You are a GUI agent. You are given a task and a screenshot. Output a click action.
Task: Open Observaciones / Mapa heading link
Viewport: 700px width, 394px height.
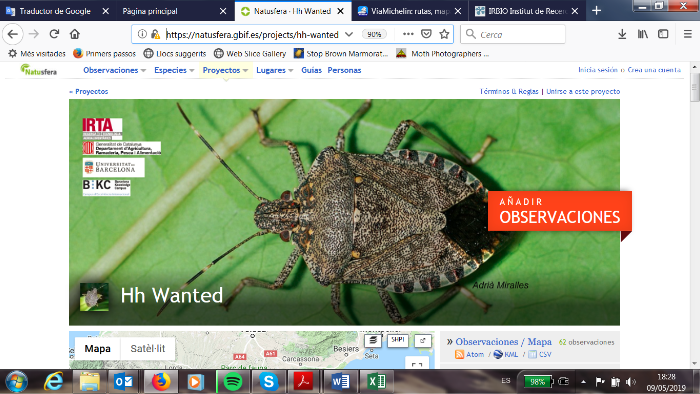503,342
